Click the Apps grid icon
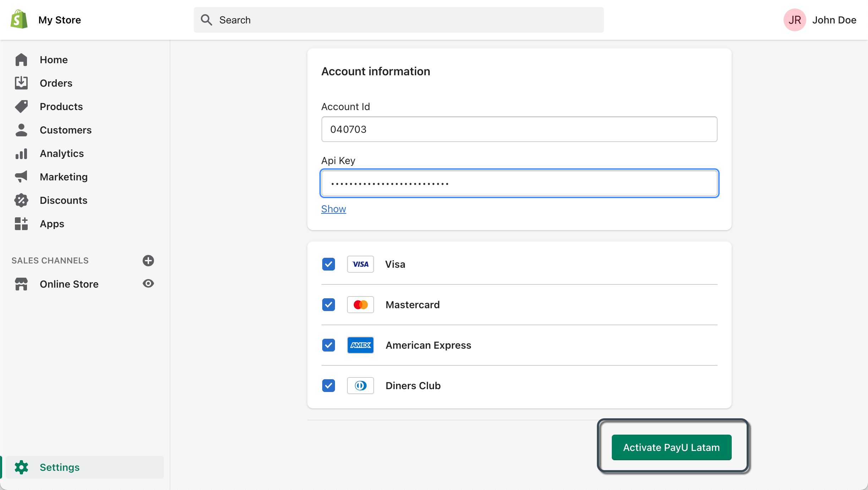The width and height of the screenshot is (868, 490). click(21, 224)
